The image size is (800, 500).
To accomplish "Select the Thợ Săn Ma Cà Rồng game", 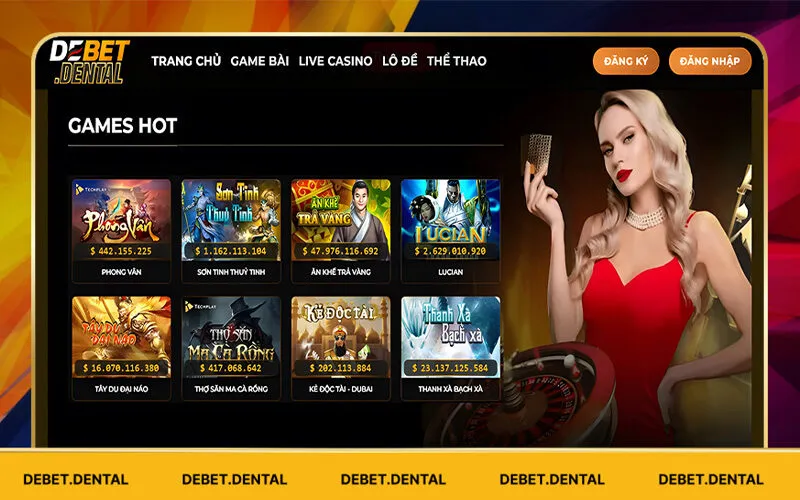I will click(231, 337).
